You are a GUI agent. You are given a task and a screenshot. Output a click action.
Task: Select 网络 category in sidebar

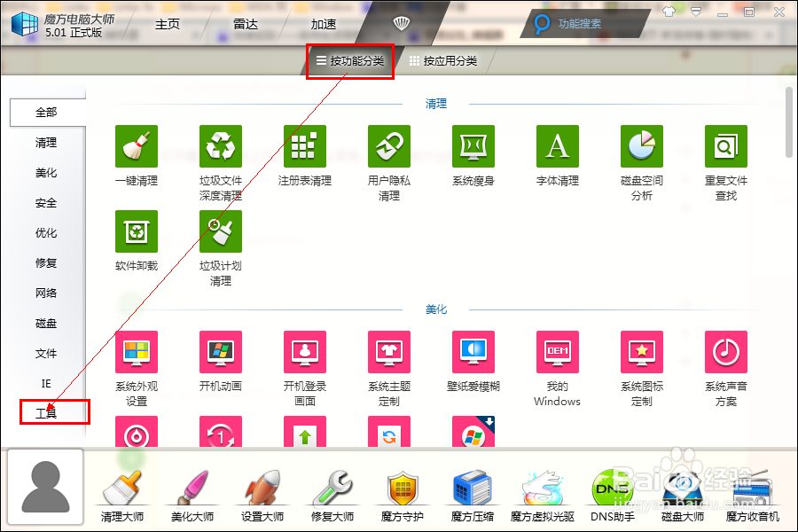pos(46,293)
